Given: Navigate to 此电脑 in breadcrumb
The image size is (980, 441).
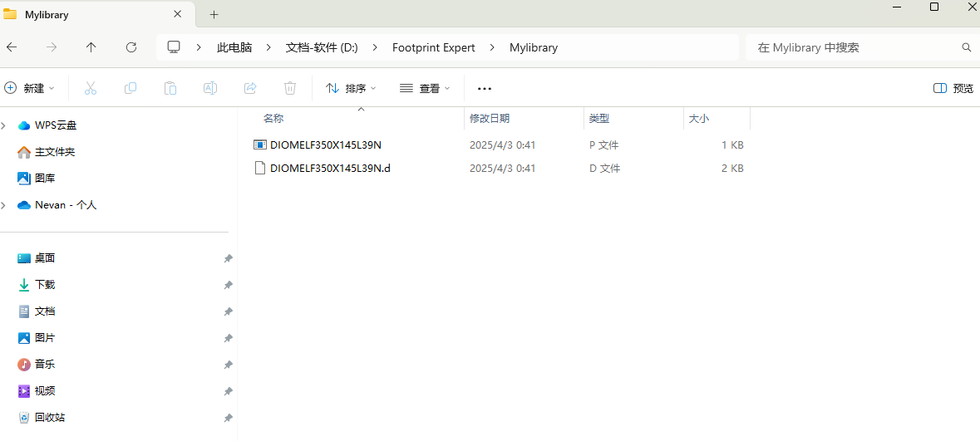Looking at the screenshot, I should [x=234, y=47].
